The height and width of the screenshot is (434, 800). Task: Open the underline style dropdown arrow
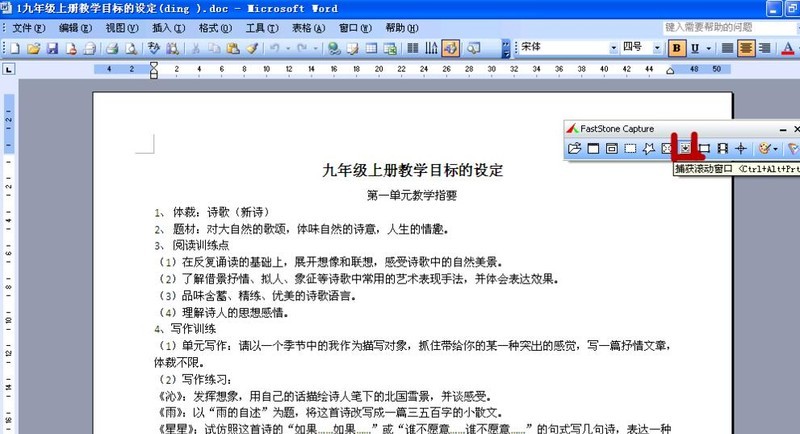click(709, 48)
